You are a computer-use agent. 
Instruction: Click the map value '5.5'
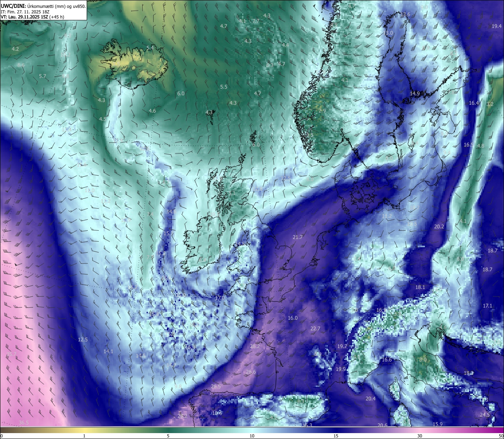tap(224, 87)
